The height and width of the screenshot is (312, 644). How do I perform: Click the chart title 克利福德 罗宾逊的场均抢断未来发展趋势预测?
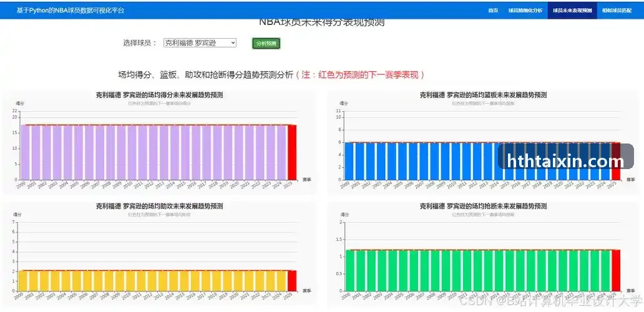[x=483, y=206]
